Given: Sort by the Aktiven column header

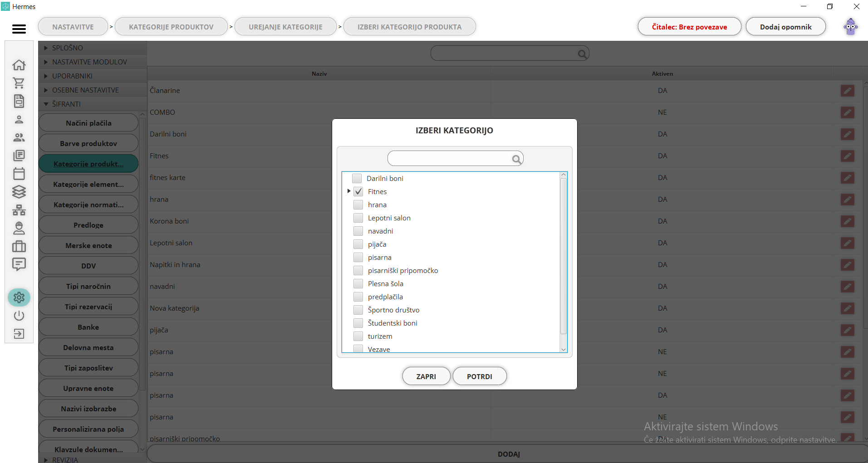Looking at the screenshot, I should click(x=662, y=73).
